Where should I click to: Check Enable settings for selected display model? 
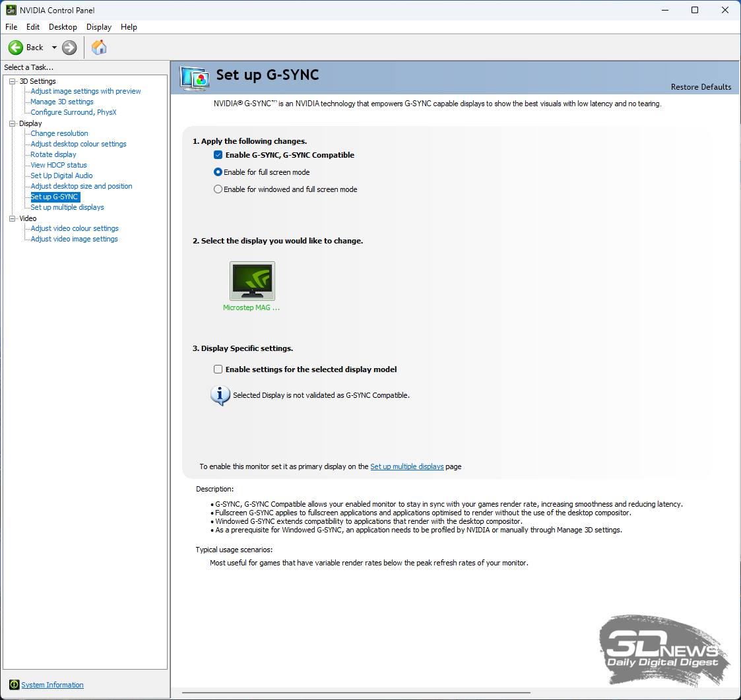[x=218, y=369]
